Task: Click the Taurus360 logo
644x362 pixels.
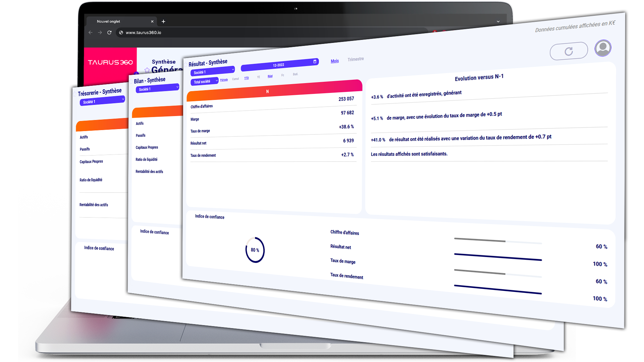Action: coord(110,62)
